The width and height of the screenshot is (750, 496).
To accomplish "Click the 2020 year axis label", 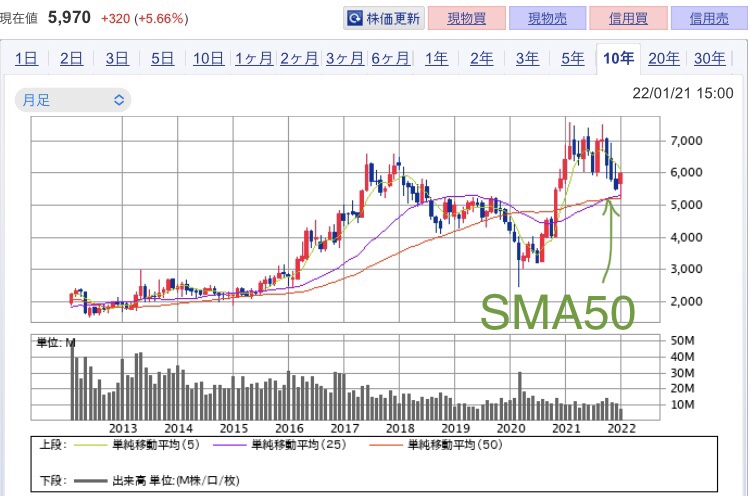I will click(511, 428).
